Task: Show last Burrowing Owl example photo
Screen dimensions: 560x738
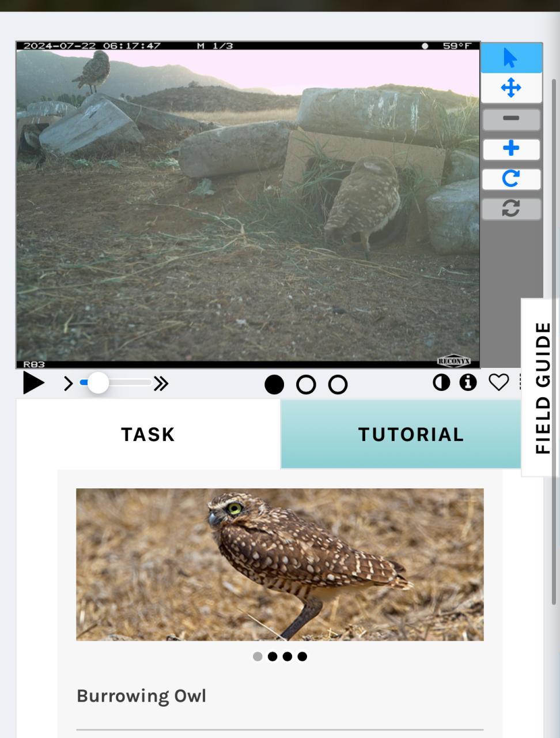Action: click(302, 656)
